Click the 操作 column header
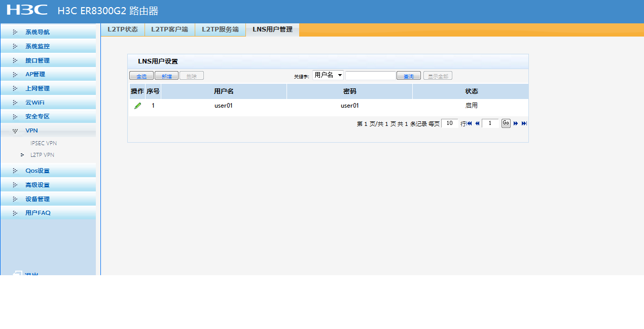The width and height of the screenshot is (644, 329). 137,91
